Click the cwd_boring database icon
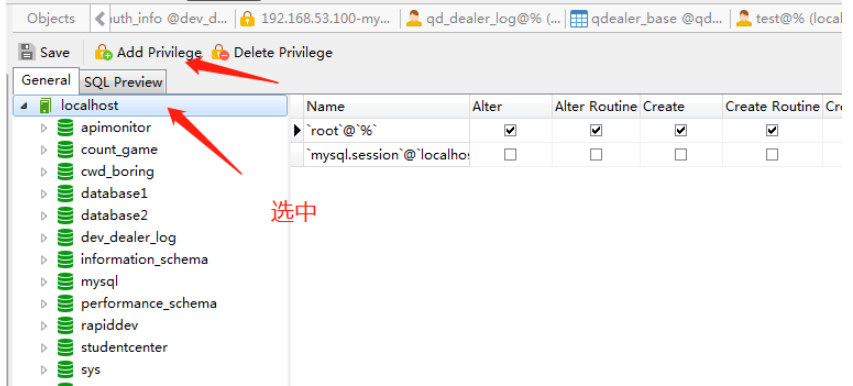853x386 pixels. point(65,172)
